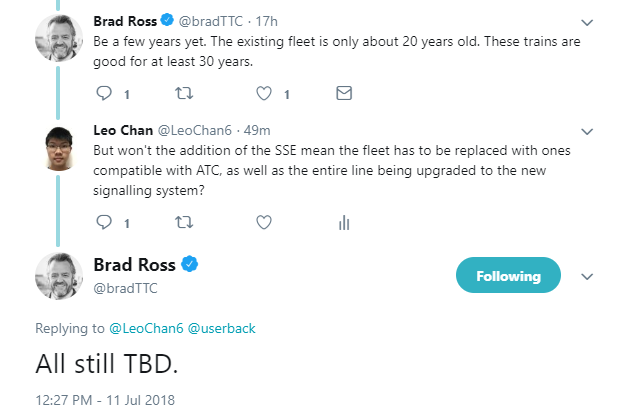Expand more options on first Brad Ross tweet
This screenshot has width=628, height=418.
[x=589, y=20]
